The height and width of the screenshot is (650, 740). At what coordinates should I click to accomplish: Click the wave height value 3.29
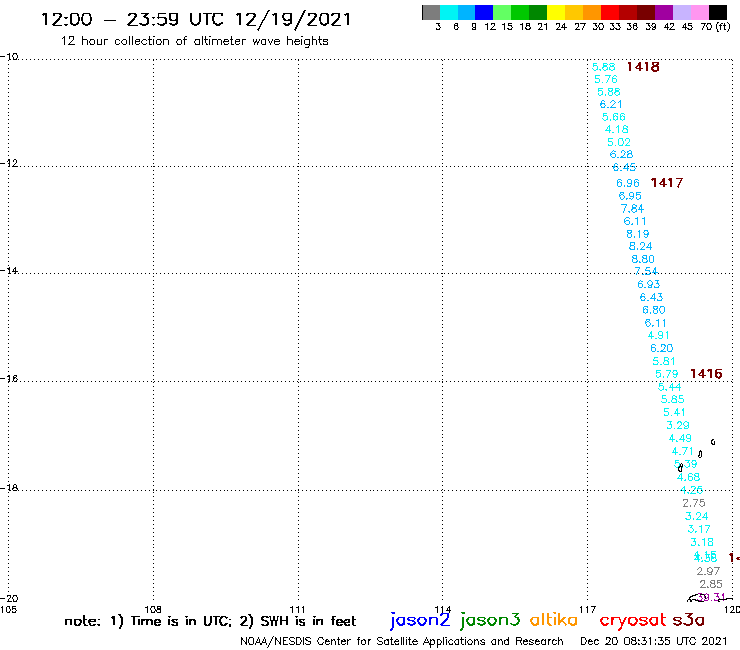(678, 425)
